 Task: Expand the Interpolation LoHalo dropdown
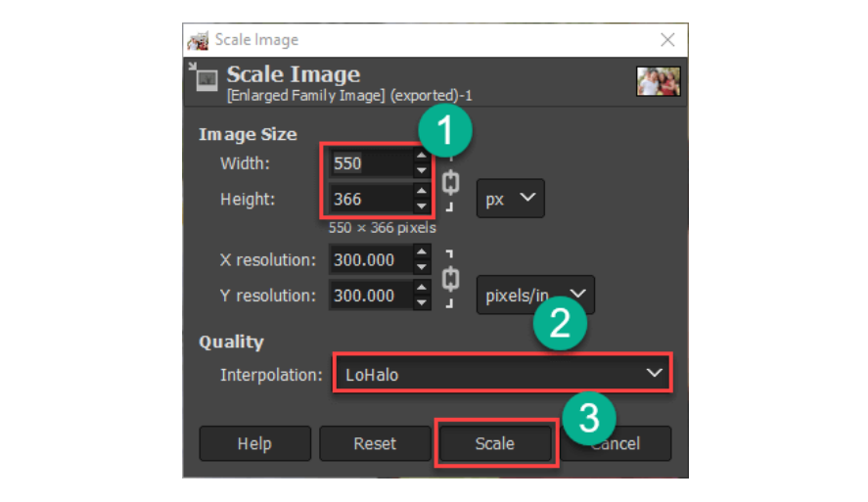coord(502,374)
